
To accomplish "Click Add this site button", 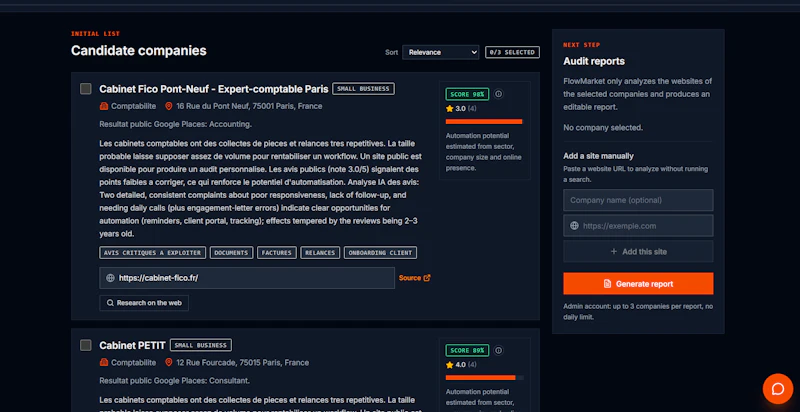I will click(x=638, y=251).
